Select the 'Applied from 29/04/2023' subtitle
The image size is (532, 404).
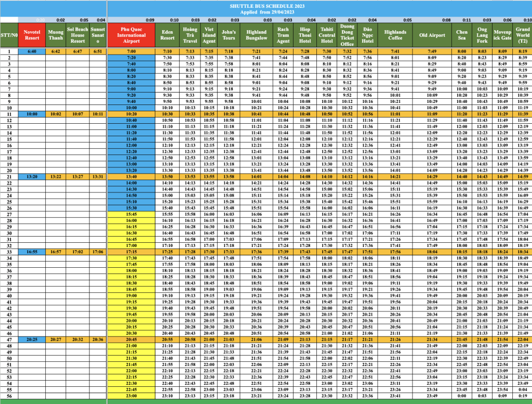267,12
